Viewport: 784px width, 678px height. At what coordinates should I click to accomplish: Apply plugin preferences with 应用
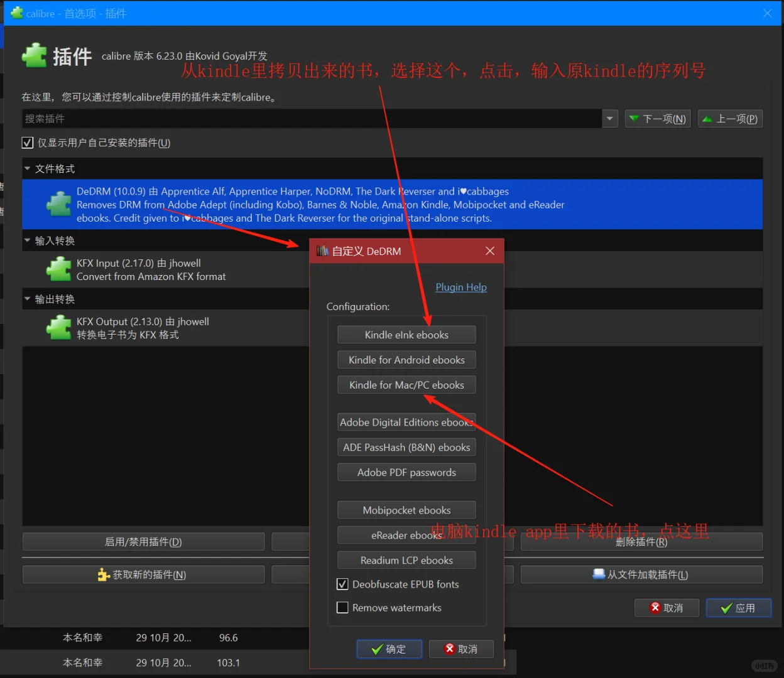738,608
